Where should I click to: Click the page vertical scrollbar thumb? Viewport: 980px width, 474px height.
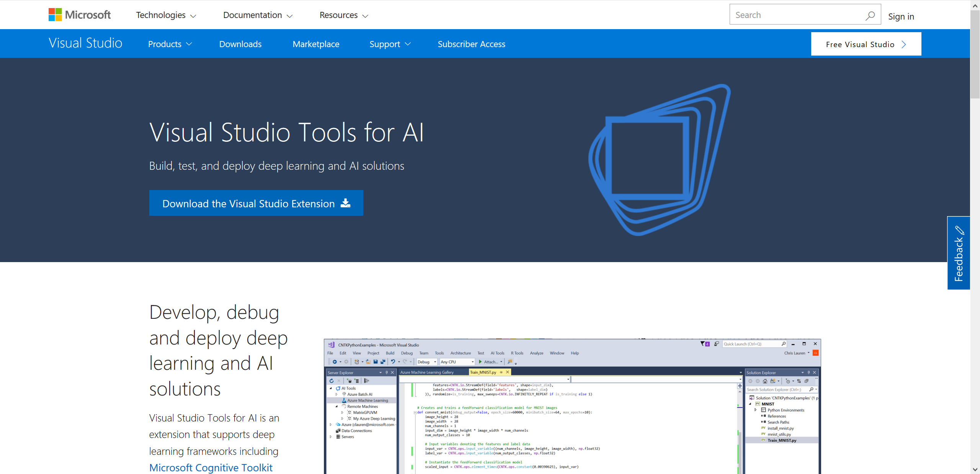pos(975,54)
